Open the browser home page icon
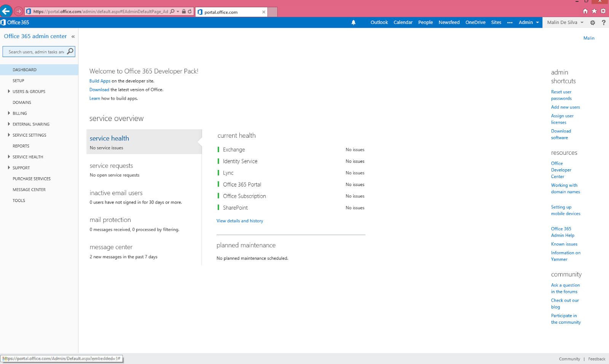Viewport: 609px width, 364px height. pos(585,11)
